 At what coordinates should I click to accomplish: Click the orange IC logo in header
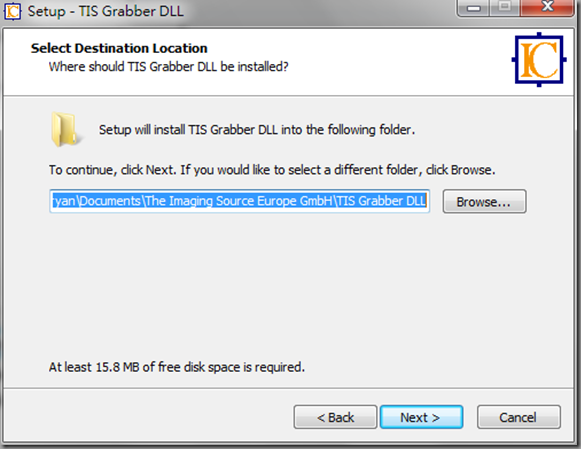(x=539, y=60)
